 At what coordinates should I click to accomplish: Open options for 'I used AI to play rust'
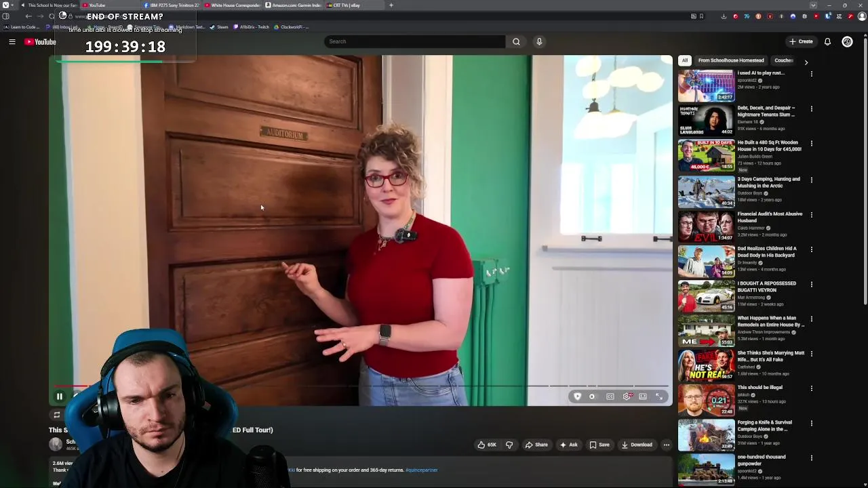tap(811, 74)
